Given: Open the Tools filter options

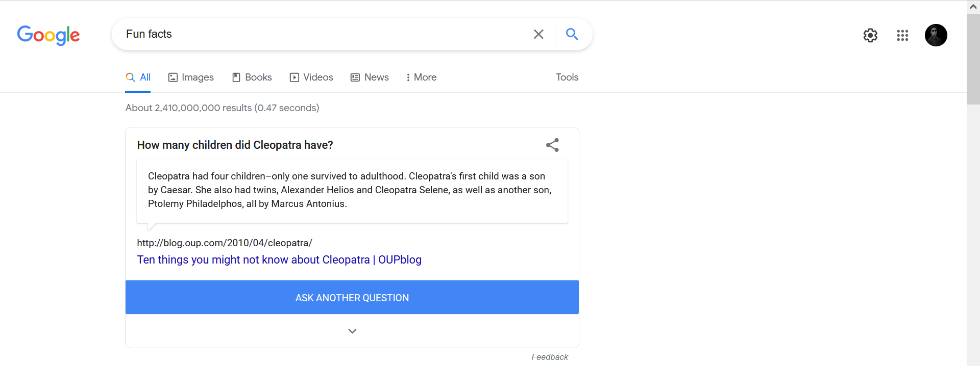Looking at the screenshot, I should coord(567,77).
